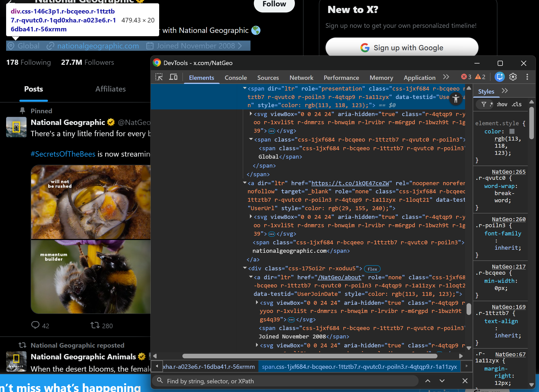Screen dimensions: 539x392
Task: Toggle the .cls class editor button
Action: click(517, 104)
